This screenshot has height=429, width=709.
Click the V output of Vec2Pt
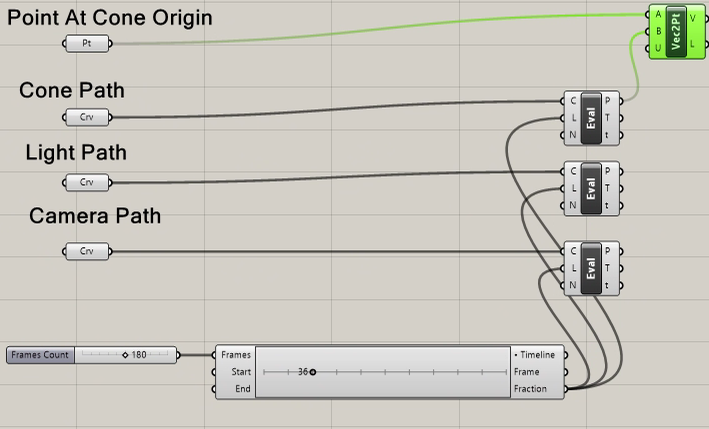coord(693,17)
